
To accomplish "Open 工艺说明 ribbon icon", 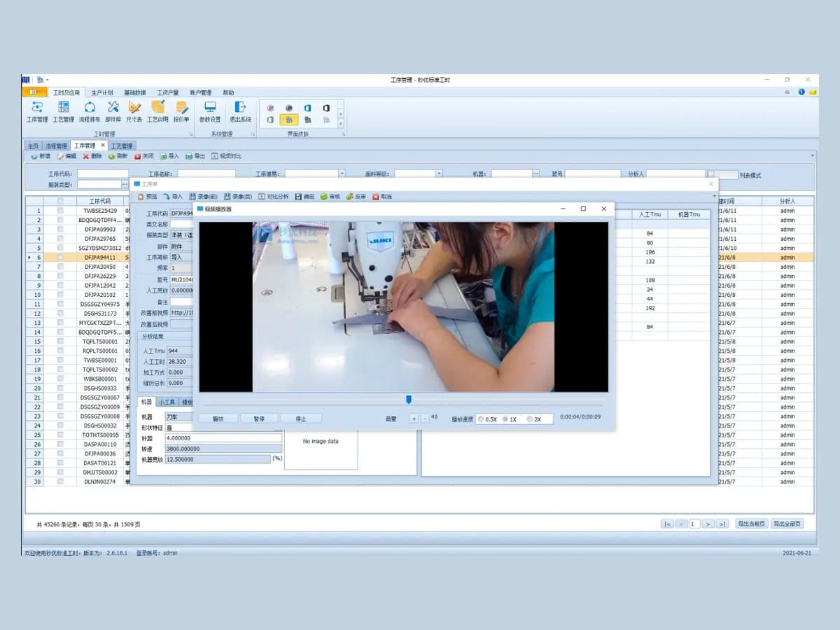I will coord(157,111).
